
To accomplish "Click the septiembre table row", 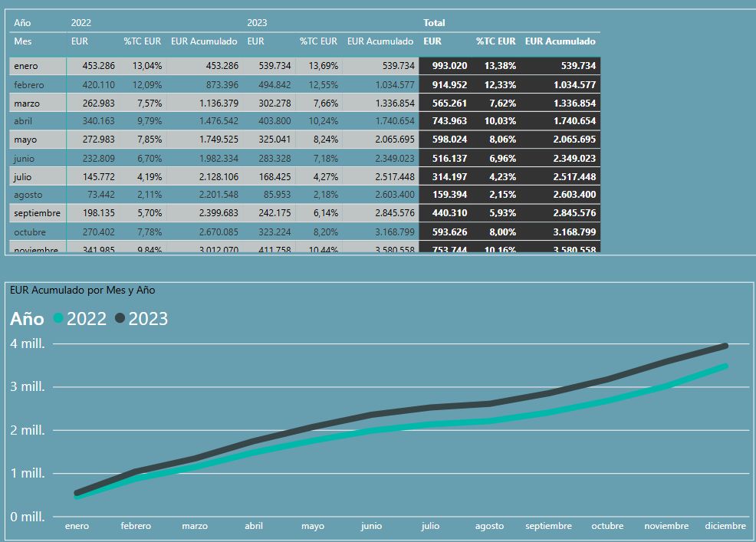I will [32, 212].
